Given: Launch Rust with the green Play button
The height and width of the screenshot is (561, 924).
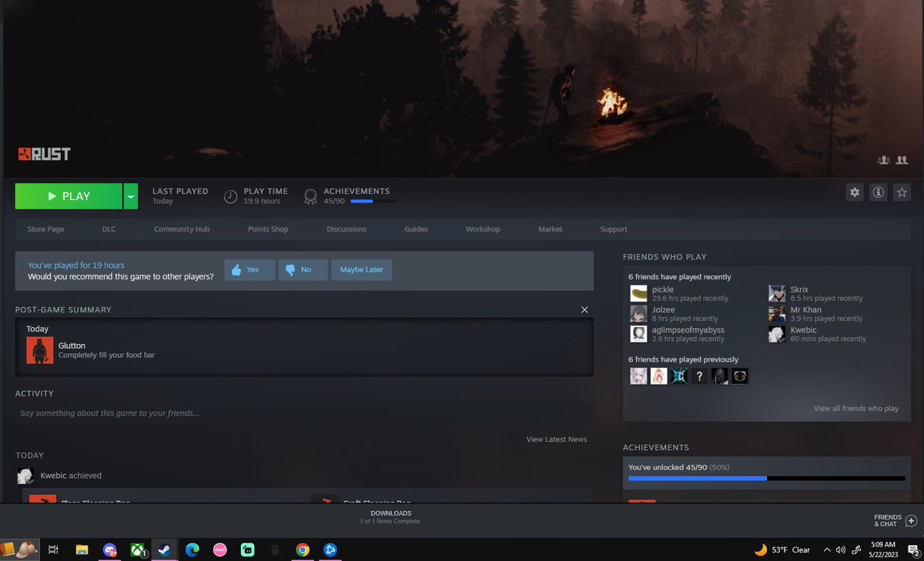Looking at the screenshot, I should 69,196.
